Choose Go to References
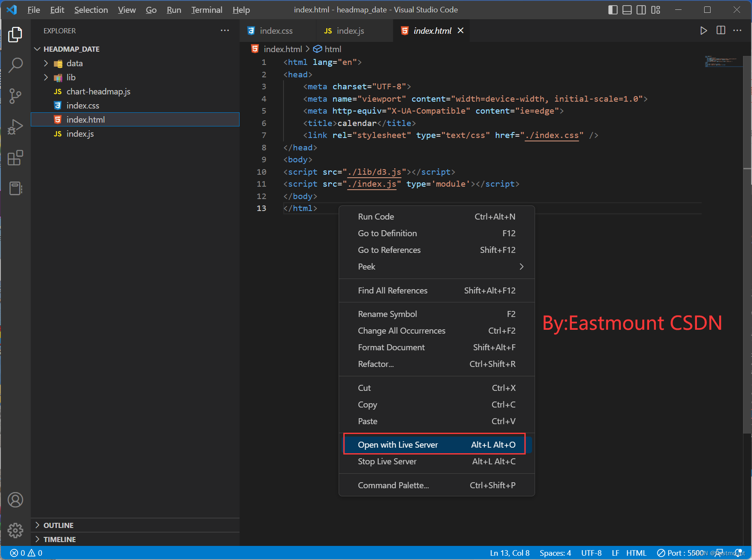The width and height of the screenshot is (752, 560). (x=437, y=250)
